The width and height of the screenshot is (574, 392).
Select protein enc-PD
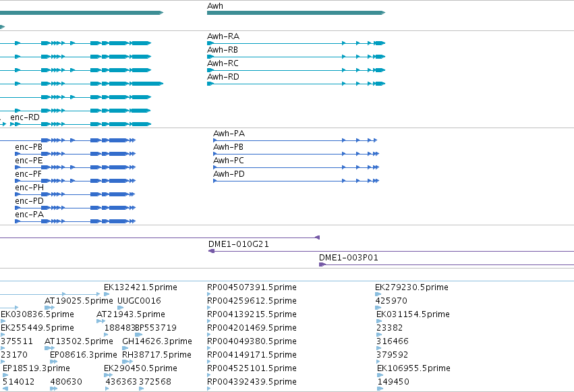(76, 208)
